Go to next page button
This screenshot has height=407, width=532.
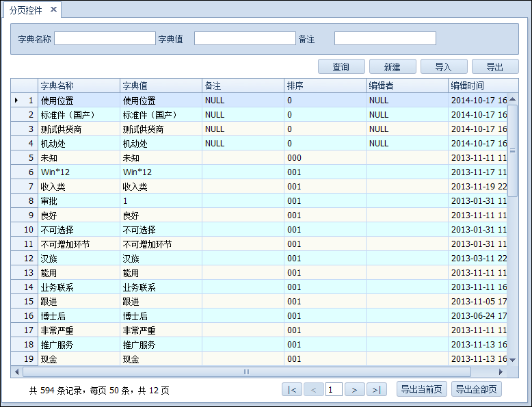355,389
